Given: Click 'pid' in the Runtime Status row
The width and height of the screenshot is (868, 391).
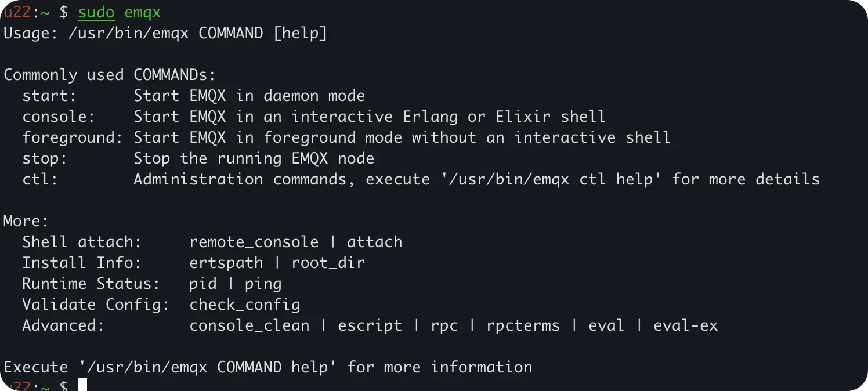Looking at the screenshot, I should tap(203, 284).
